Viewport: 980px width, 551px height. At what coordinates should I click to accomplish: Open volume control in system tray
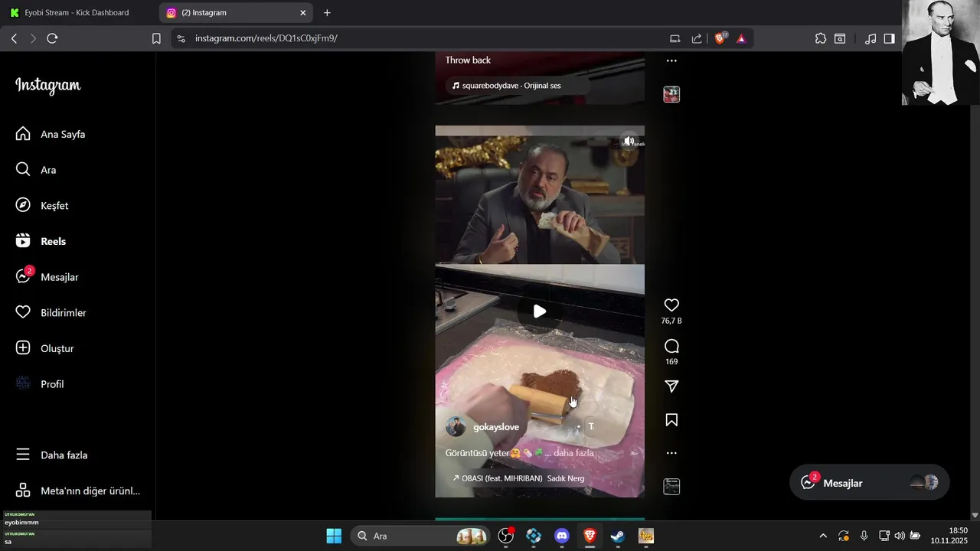900,536
